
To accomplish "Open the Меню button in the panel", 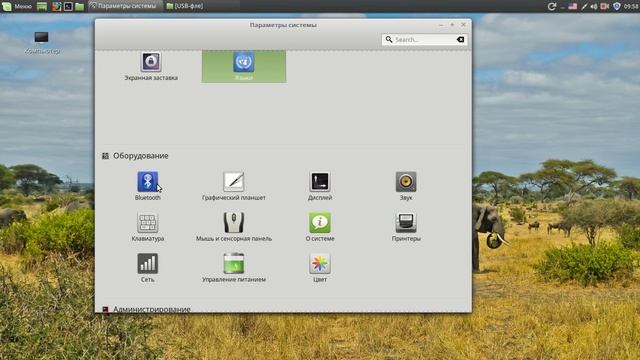I will click(17, 6).
